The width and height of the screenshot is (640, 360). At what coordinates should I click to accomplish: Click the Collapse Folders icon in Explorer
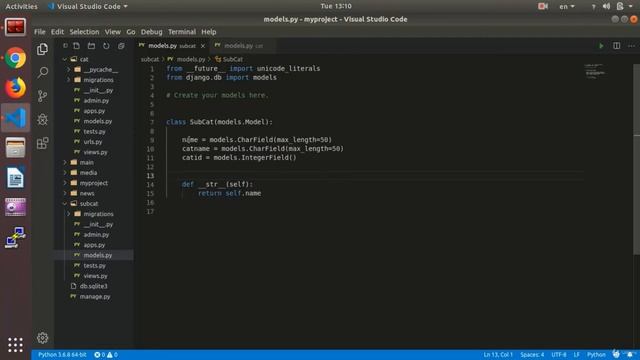[121, 46]
